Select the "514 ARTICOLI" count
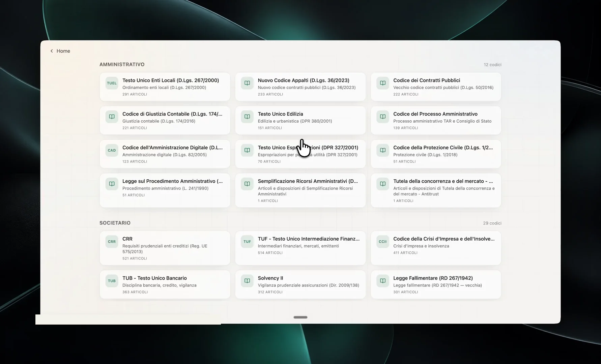 270,253
